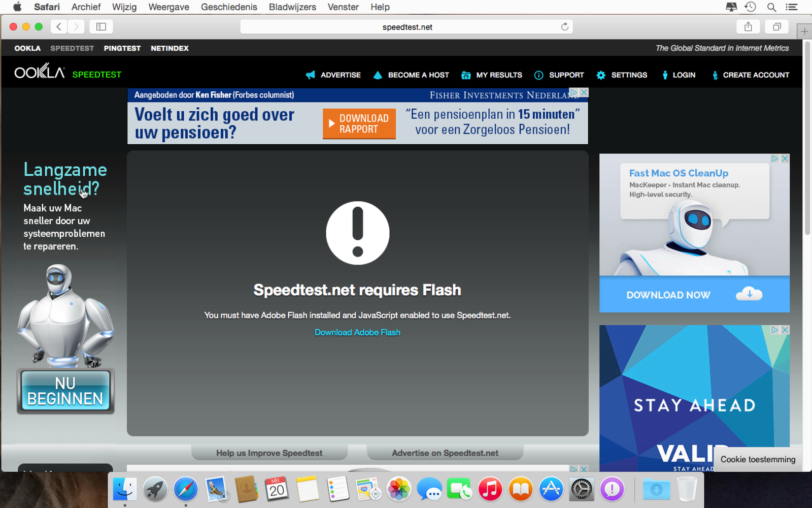Click the Safari back arrow button
The height and width of the screenshot is (508, 812).
click(x=59, y=26)
